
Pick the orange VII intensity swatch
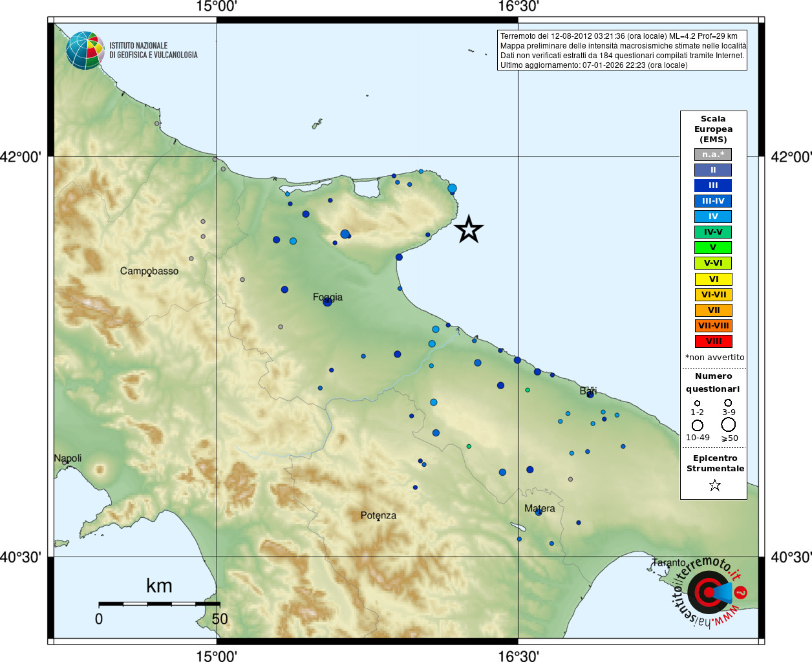coord(713,310)
